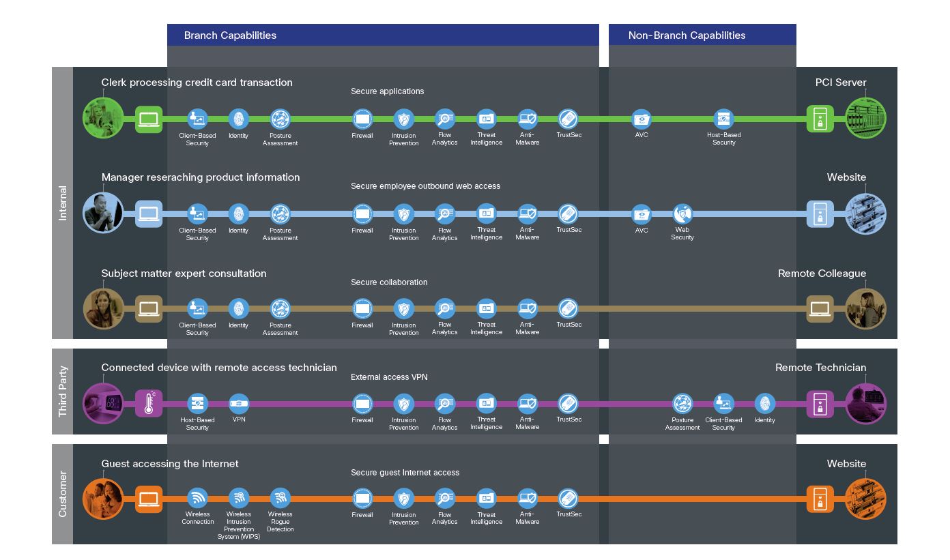Click the Clerk processing credit card photo
Screen dimensions: 950x560
tap(103, 118)
